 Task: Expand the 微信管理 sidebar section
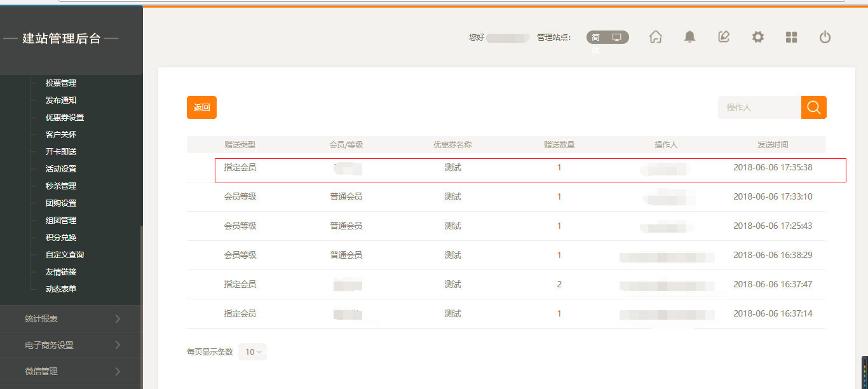[71, 371]
